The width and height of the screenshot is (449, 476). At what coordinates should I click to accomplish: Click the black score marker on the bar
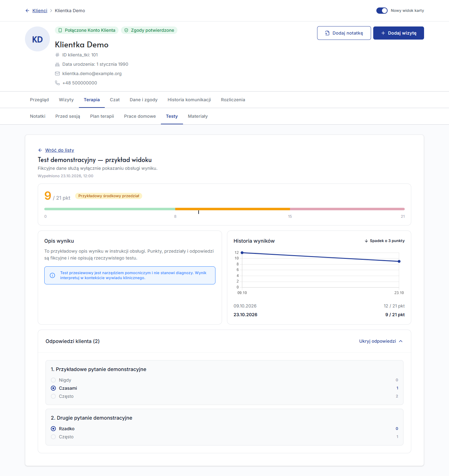click(199, 212)
